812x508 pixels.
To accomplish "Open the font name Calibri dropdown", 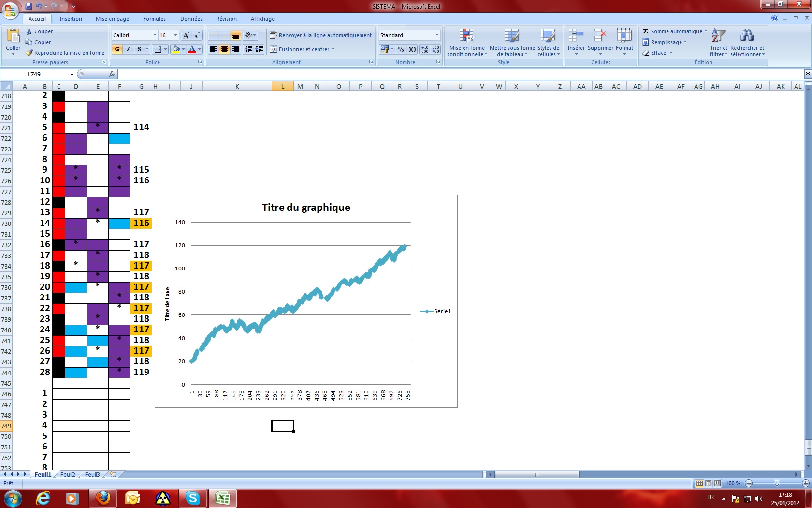I will click(x=155, y=35).
